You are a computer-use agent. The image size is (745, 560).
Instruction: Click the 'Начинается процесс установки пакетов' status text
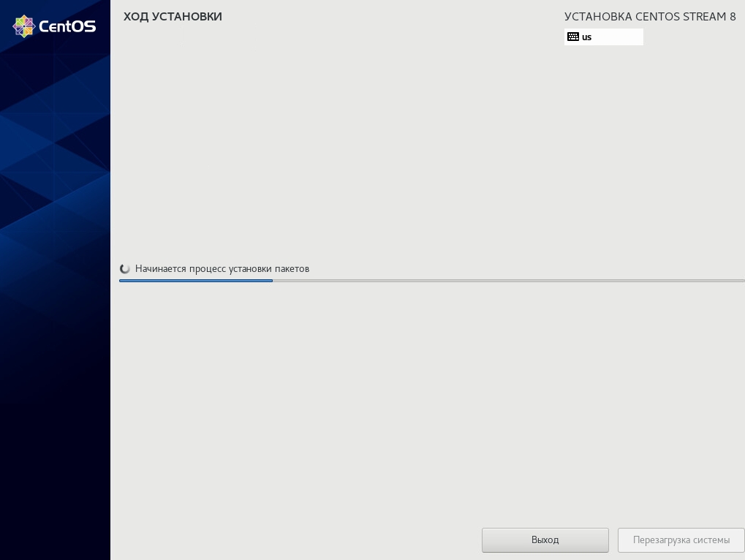click(x=222, y=269)
